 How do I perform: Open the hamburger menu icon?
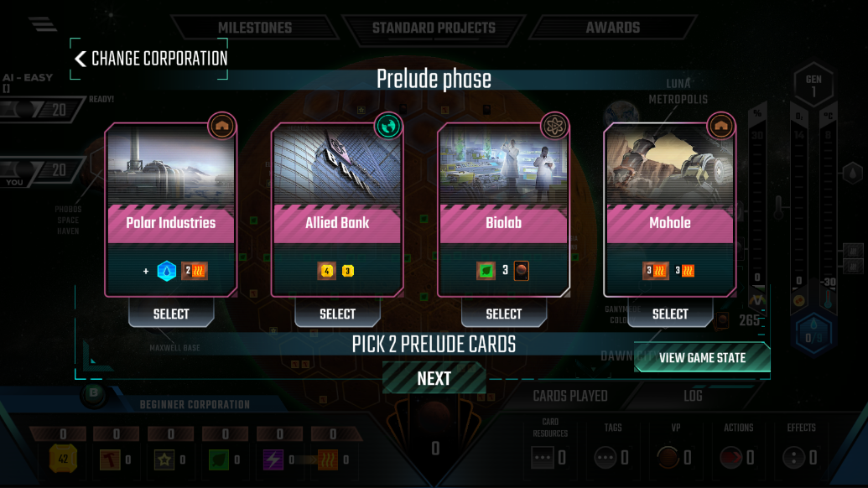coord(43,23)
